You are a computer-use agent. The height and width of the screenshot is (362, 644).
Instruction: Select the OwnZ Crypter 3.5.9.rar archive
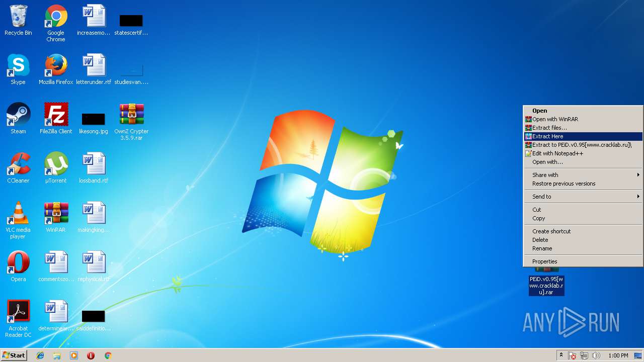pyautogui.click(x=131, y=122)
